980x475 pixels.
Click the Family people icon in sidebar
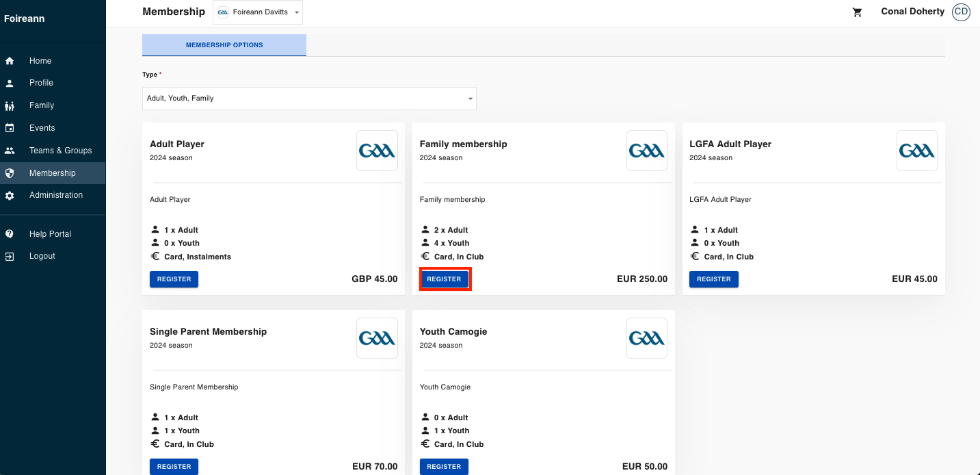pos(10,105)
